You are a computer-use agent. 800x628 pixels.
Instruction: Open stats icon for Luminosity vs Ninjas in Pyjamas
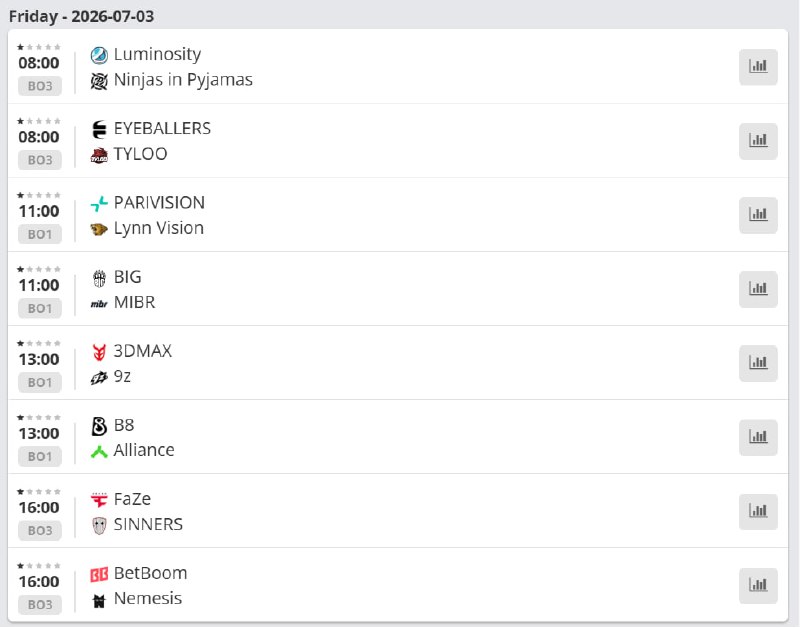[x=758, y=67]
